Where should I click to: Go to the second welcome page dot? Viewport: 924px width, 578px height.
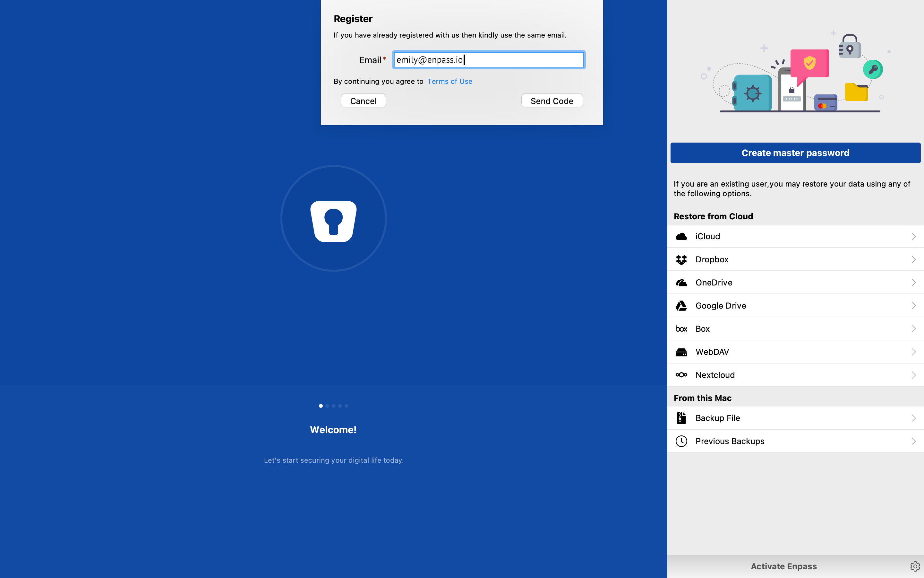tap(327, 406)
